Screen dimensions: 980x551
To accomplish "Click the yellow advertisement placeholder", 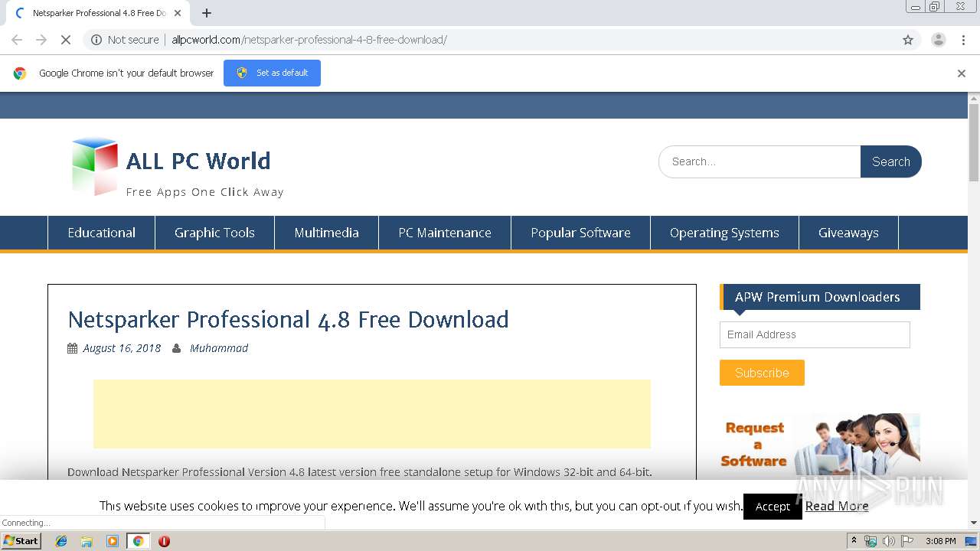I will [372, 414].
